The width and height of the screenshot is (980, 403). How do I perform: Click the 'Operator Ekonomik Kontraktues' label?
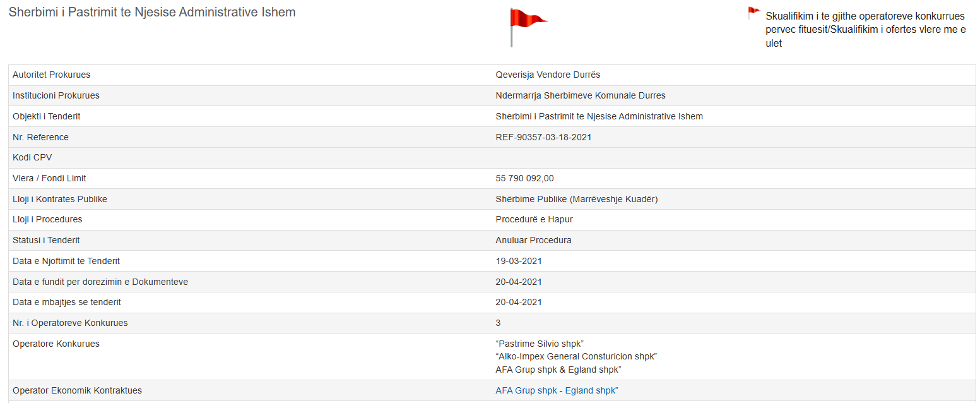pos(77,390)
